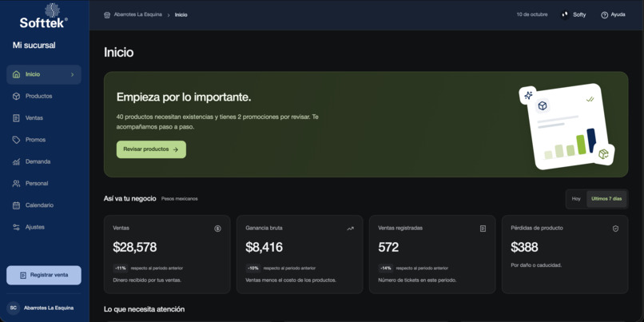Viewport: 644px width, 322px height.
Task: Go to the Ventas sidebar section
Action: tap(44, 118)
